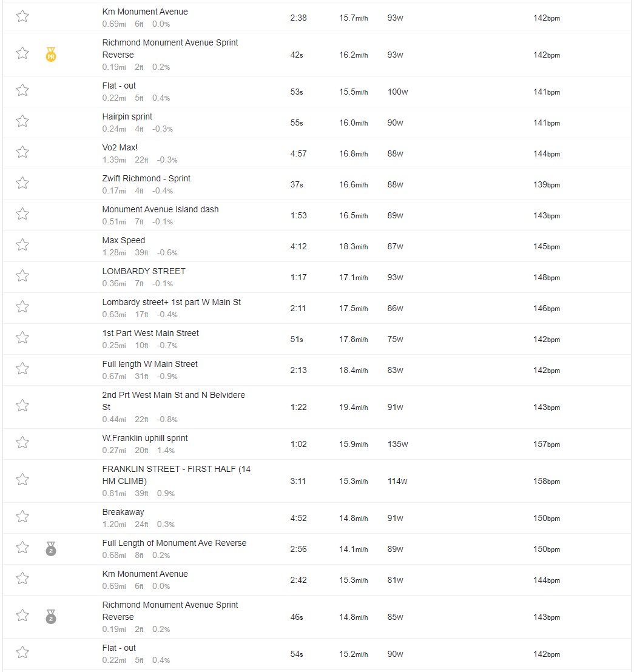Favorite the LOMBARDY STREET segment with star
This screenshot has width=634, height=672.
coord(22,275)
